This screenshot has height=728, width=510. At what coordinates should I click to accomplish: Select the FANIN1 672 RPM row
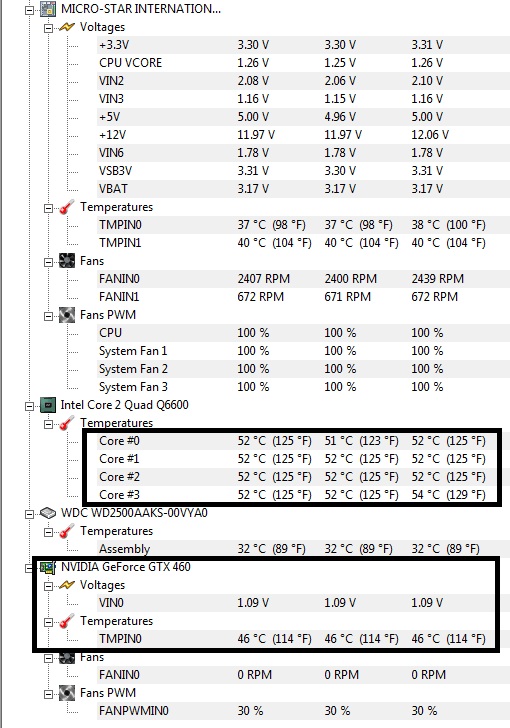[x=303, y=297]
